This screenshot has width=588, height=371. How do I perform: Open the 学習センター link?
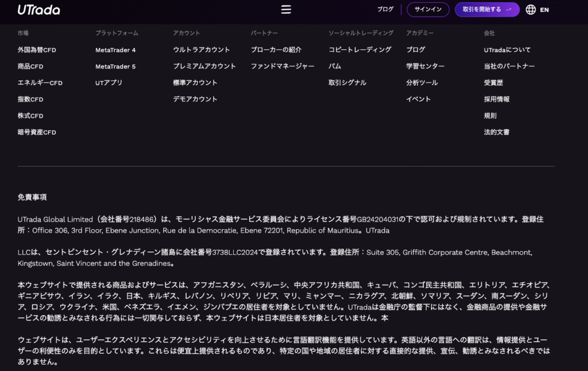pos(425,66)
